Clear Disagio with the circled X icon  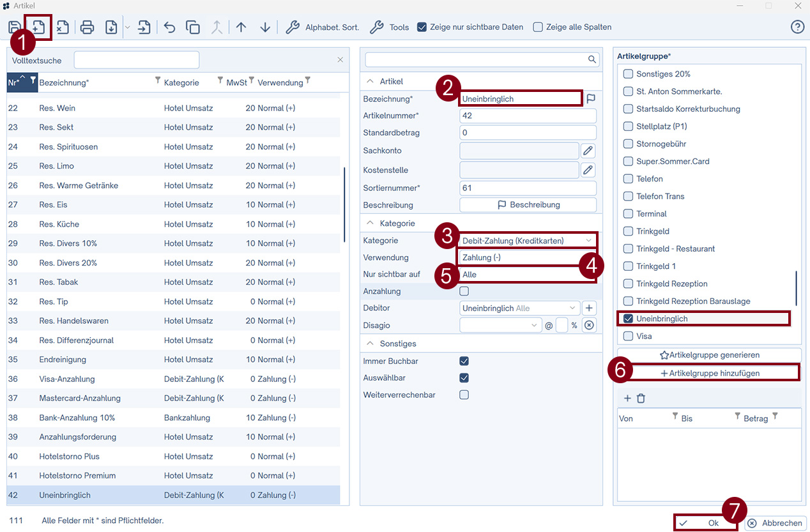pos(589,325)
